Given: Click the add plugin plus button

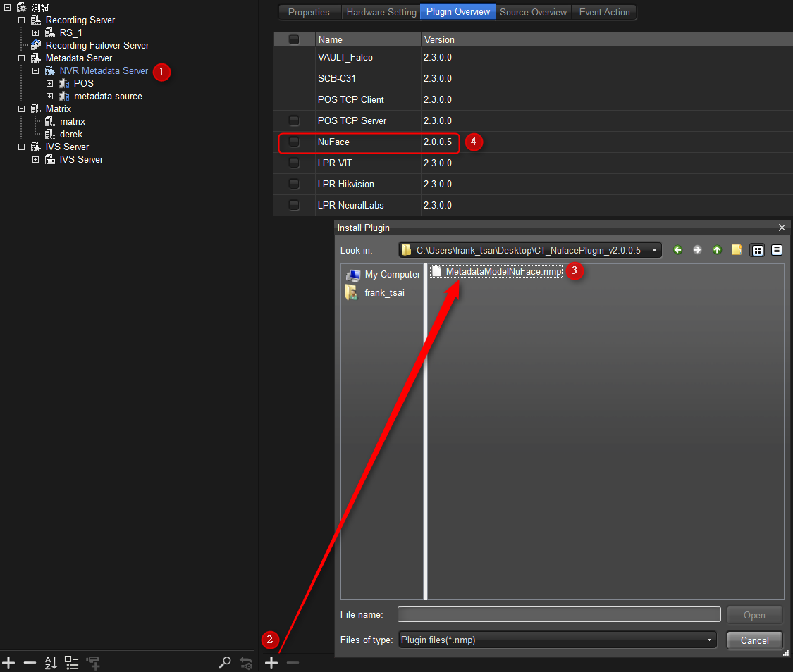Looking at the screenshot, I should 271,662.
